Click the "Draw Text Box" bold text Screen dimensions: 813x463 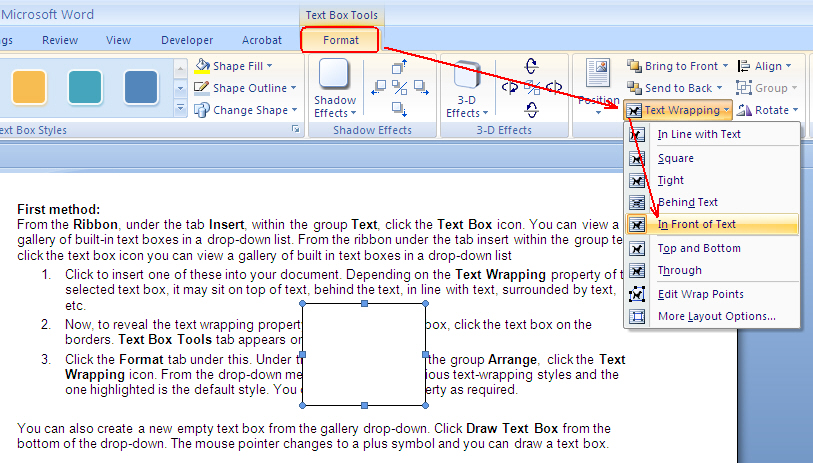click(512, 429)
